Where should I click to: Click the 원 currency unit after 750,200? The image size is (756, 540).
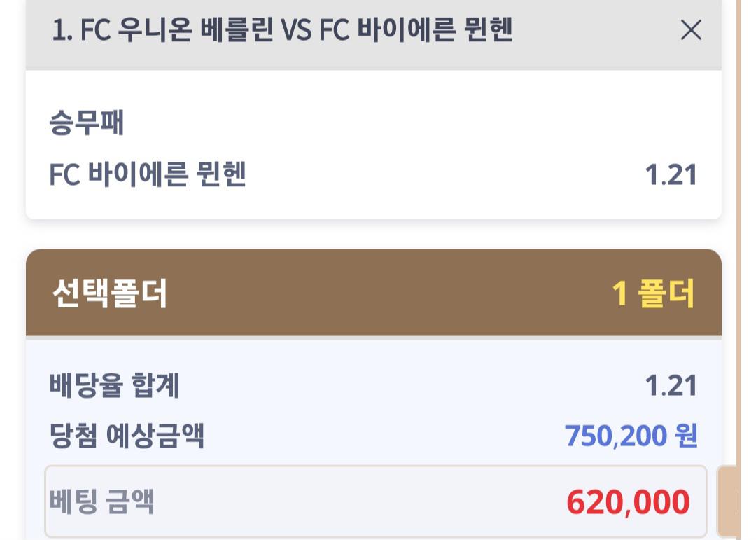tap(686, 436)
